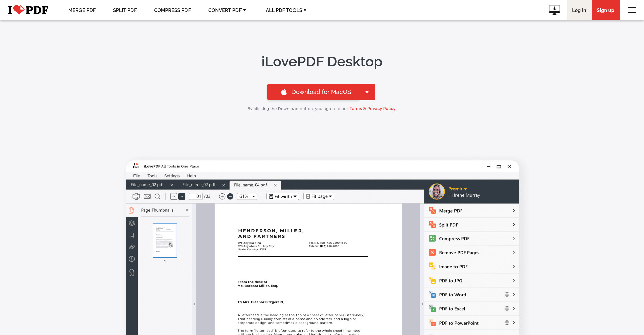Screen dimensions: 644x335
Task: Expand the PDF to JPG chevron
Action: pyautogui.click(x=514, y=280)
